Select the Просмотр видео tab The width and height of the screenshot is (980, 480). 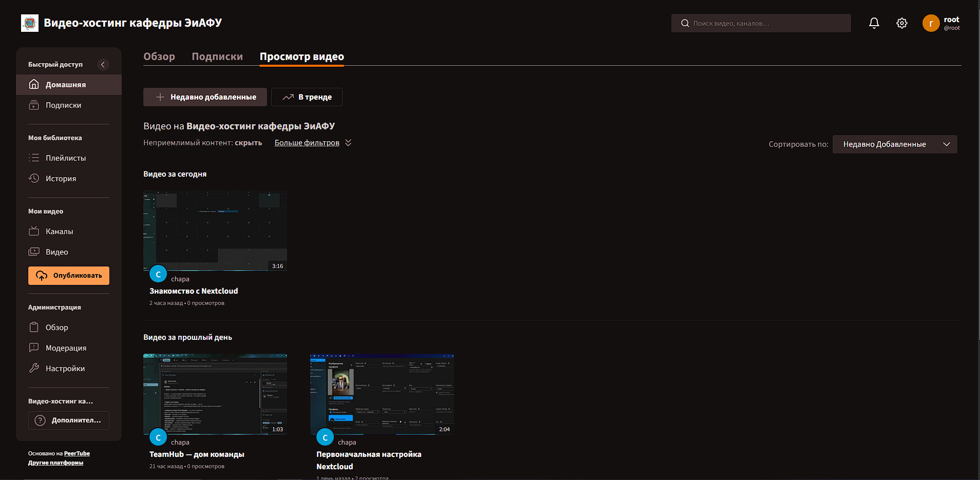point(302,56)
